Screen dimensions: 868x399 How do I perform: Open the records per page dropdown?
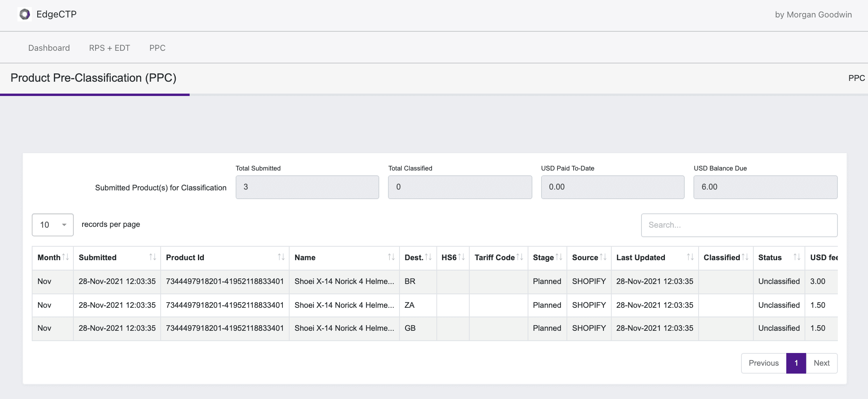point(53,225)
